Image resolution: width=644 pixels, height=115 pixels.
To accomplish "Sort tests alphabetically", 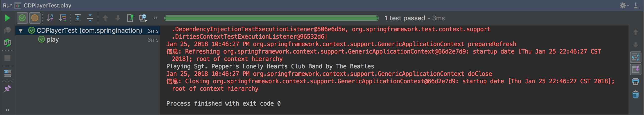I will pos(50,18).
